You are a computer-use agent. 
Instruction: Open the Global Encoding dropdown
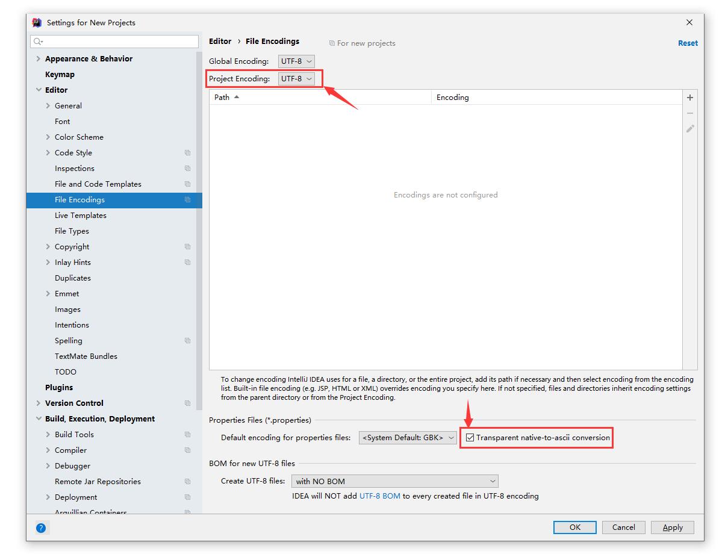pos(296,61)
